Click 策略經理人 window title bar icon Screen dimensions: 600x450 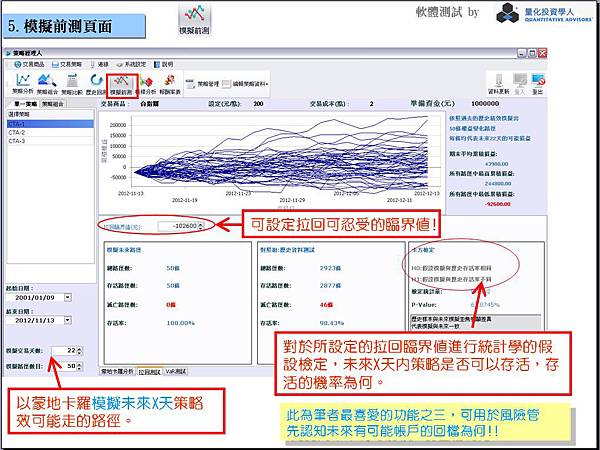8,53
